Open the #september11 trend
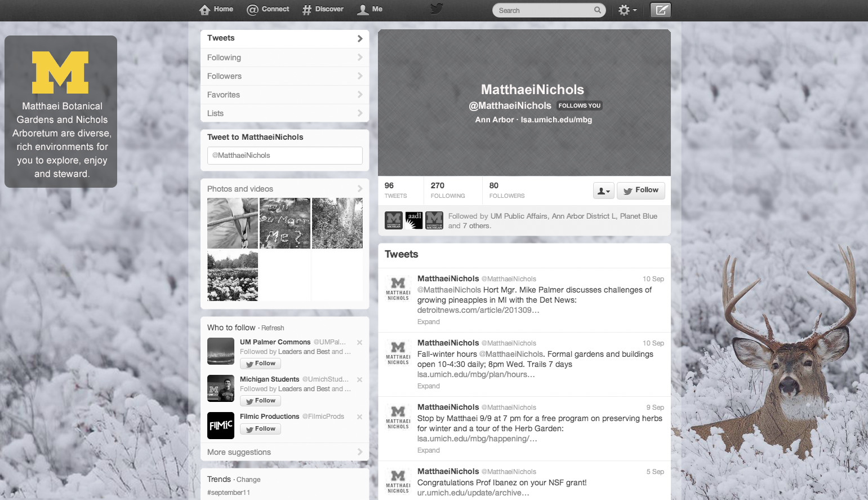Image resolution: width=868 pixels, height=500 pixels. click(x=229, y=493)
